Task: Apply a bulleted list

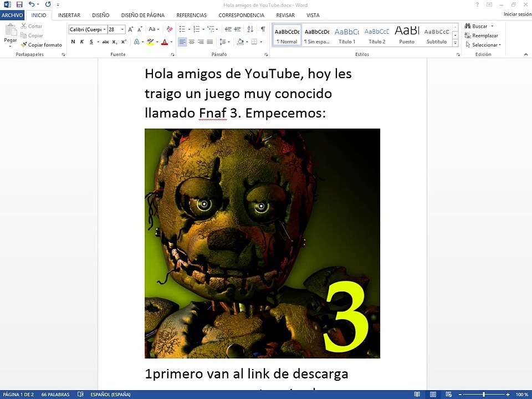Action: pos(182,29)
